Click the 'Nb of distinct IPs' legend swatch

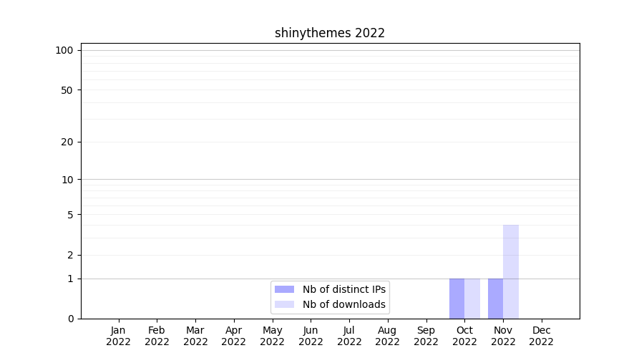[284, 289]
